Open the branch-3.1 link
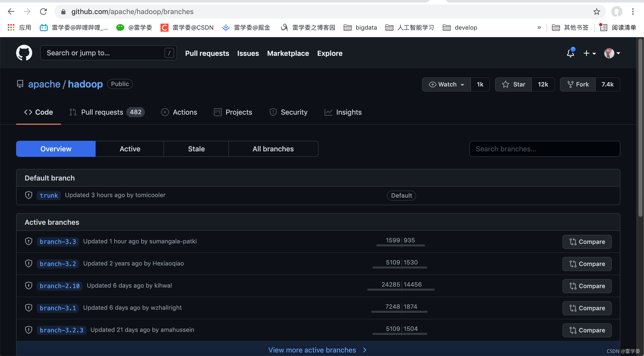The image size is (644, 356). (58, 308)
